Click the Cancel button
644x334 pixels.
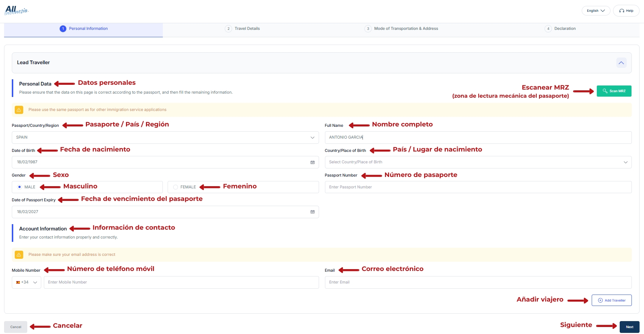[16, 327]
